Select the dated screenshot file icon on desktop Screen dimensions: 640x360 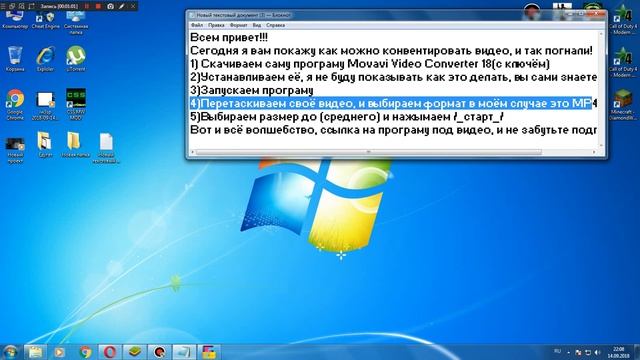pos(45,105)
